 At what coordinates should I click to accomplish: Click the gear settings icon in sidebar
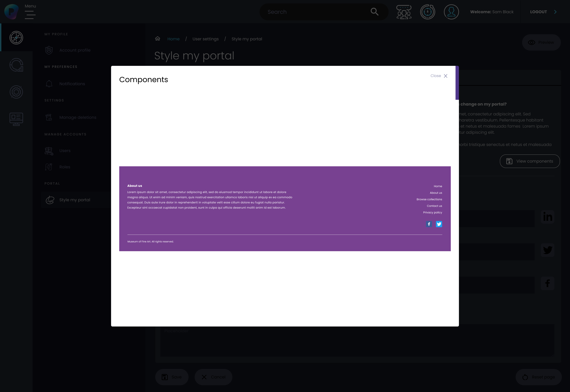(x=16, y=92)
